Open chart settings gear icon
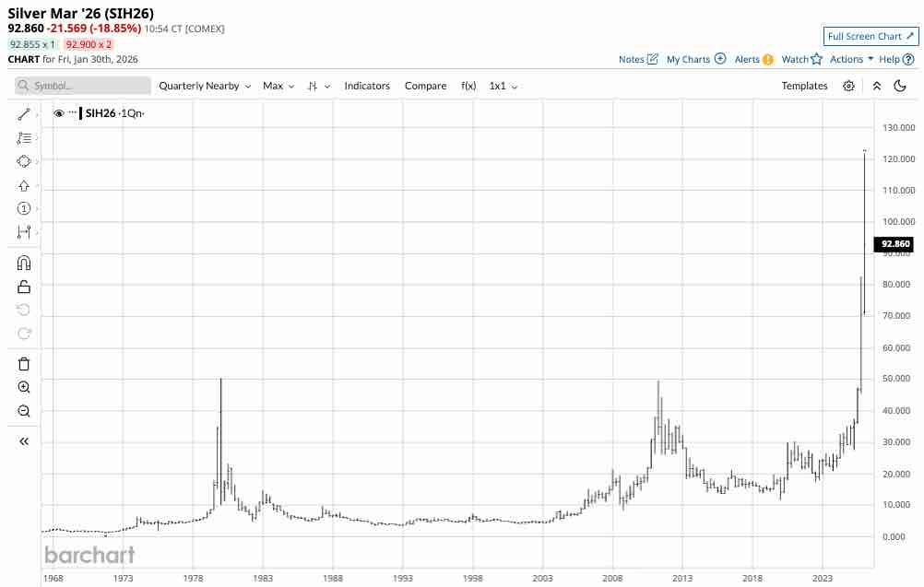 click(848, 86)
